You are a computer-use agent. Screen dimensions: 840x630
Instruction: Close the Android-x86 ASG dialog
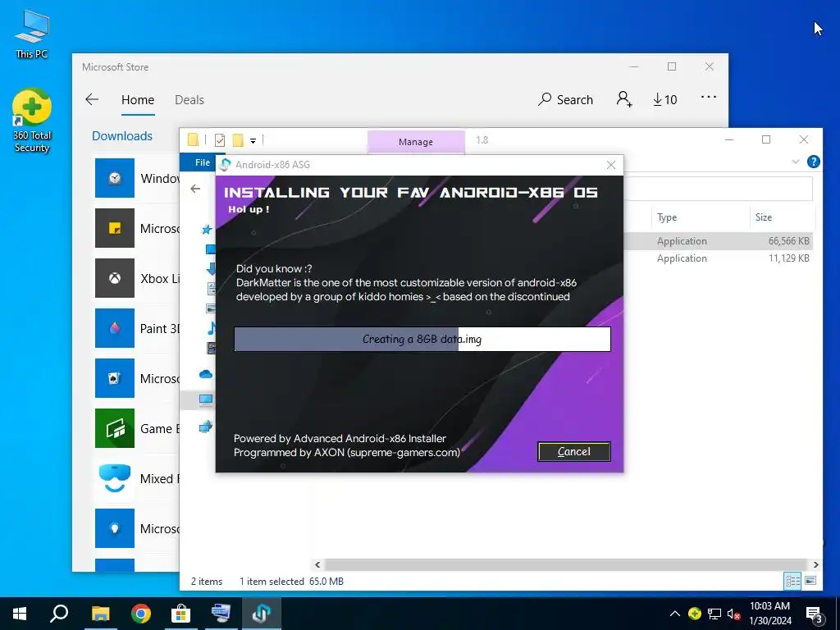(610, 165)
